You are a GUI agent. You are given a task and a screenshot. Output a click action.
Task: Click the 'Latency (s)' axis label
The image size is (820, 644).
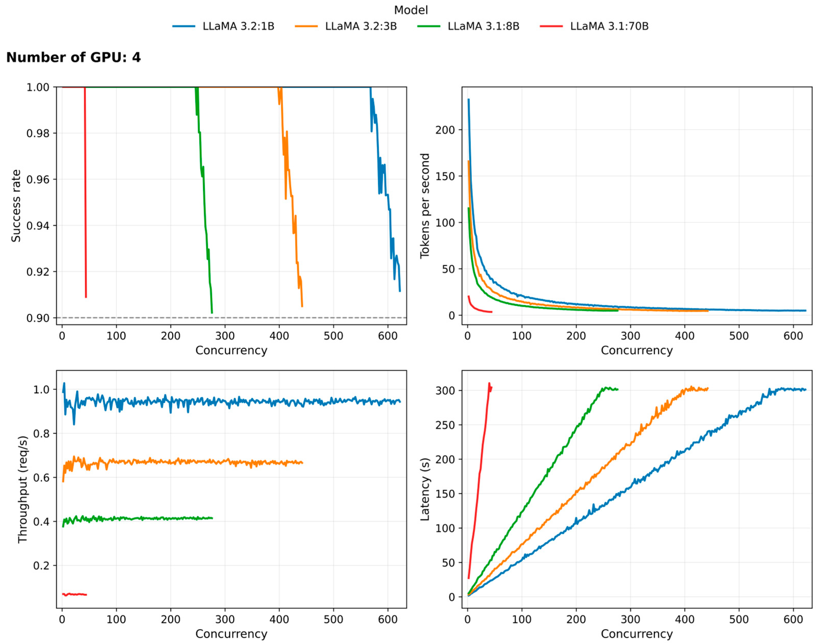(425, 489)
